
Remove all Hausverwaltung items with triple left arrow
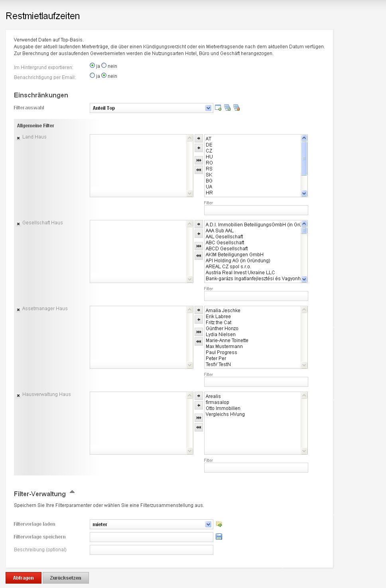199,428
